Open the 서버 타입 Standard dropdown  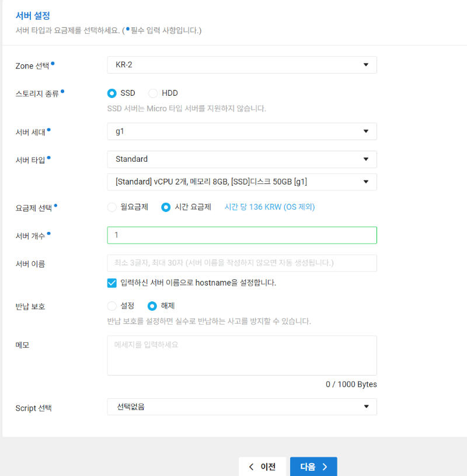tap(241, 159)
